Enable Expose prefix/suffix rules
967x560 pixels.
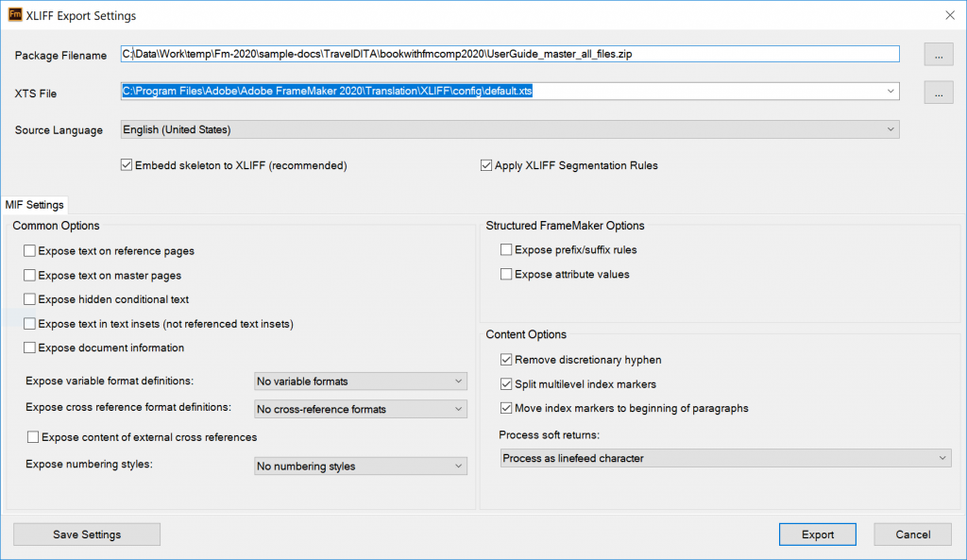tap(506, 249)
